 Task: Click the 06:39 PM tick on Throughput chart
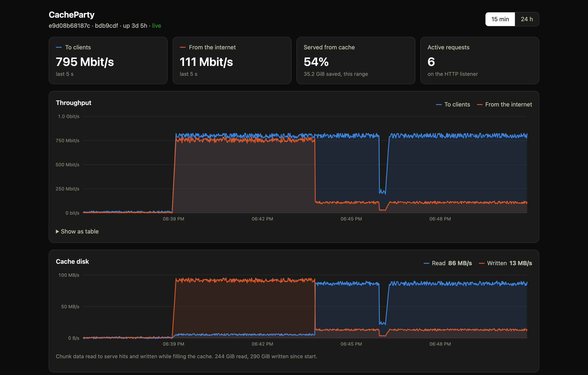173,219
